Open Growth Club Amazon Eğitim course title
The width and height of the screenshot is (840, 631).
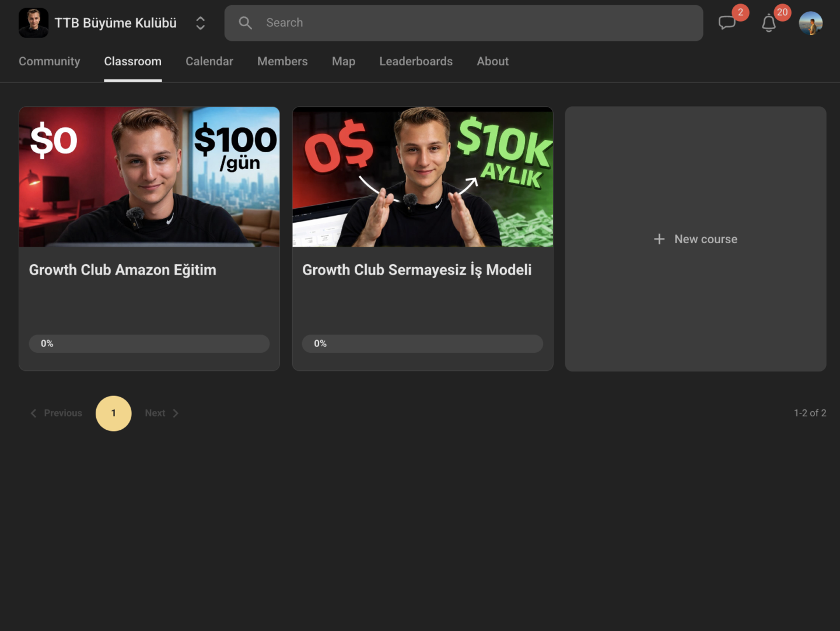[x=123, y=270]
